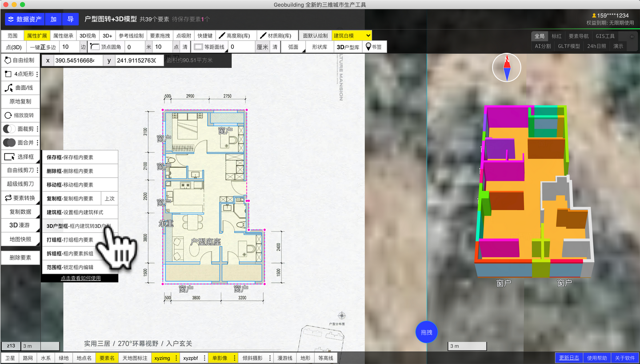Choose 3D户型框 convert menu entry

80,226
